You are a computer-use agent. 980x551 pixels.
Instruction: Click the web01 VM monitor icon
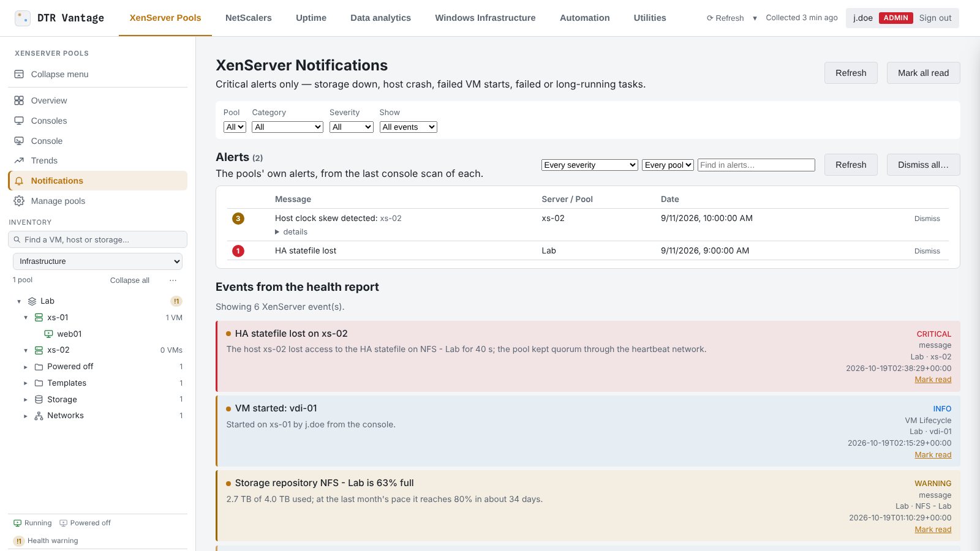coord(48,334)
